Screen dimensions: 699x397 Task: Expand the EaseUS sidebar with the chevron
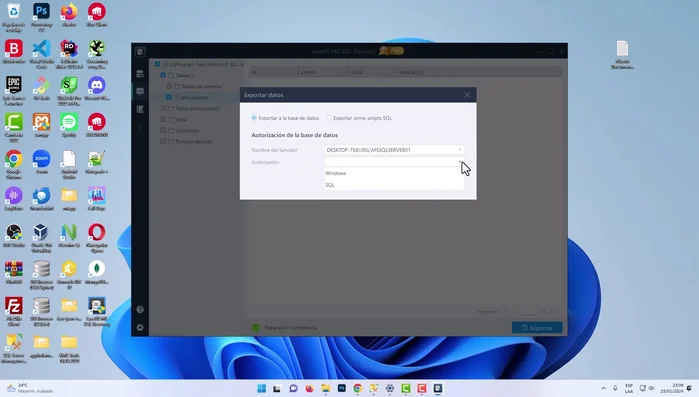point(140,127)
